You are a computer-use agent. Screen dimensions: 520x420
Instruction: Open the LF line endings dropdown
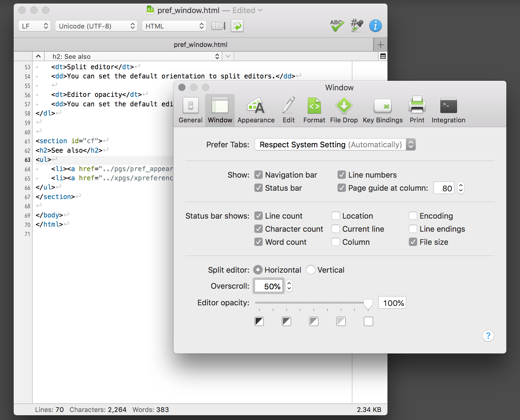tap(34, 26)
